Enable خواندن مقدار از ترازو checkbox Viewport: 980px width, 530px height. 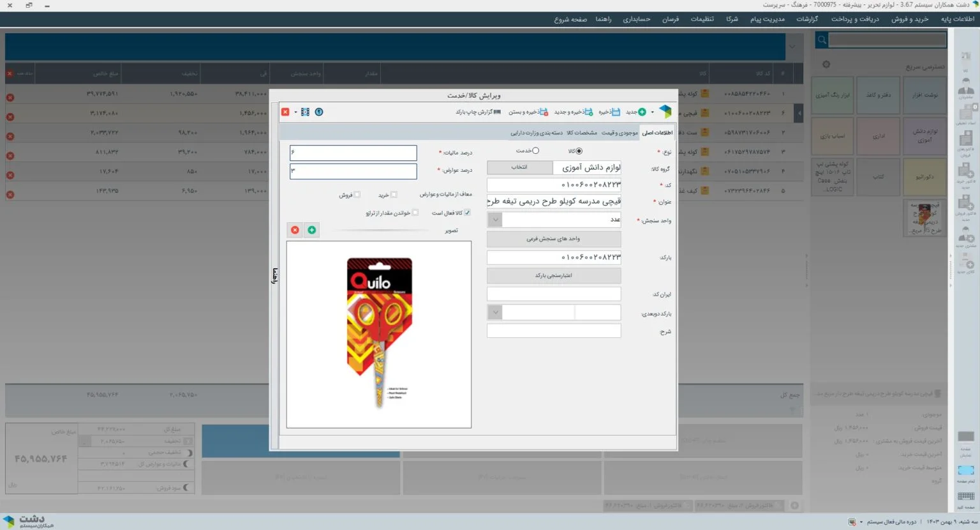[x=415, y=213]
